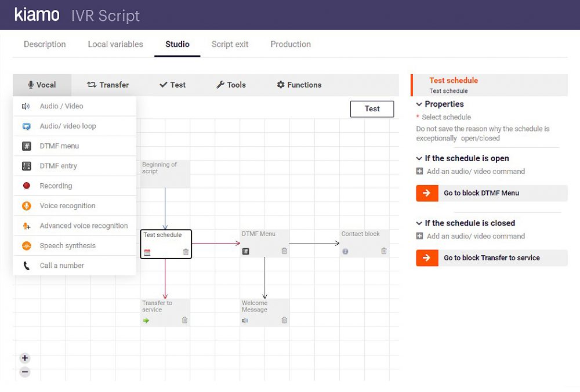This screenshot has height=392, width=580.
Task: Choose Recording menu item
Action: 75,186
